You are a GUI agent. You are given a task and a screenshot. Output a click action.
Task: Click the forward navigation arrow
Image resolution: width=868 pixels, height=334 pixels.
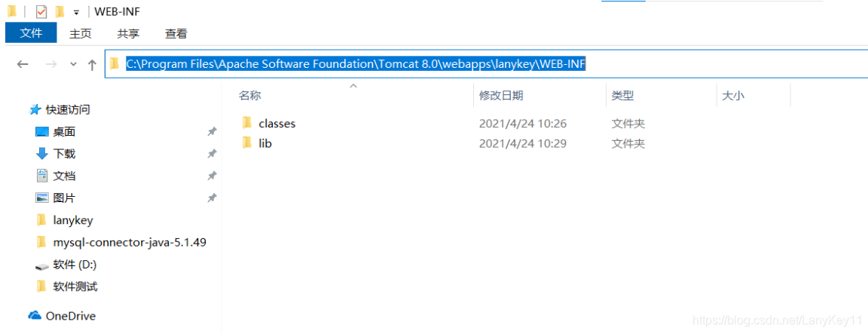coord(51,64)
